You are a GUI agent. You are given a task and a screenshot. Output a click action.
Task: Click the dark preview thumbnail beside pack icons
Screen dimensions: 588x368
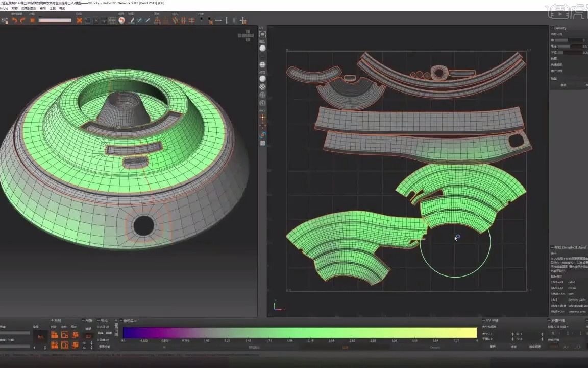coord(40,337)
